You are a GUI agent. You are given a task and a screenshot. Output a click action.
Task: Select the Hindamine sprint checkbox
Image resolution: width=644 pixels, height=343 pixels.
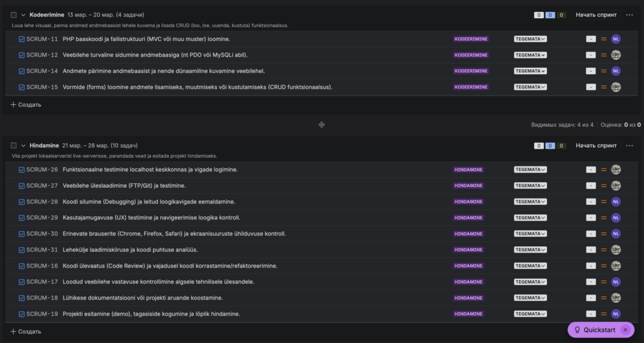pyautogui.click(x=14, y=145)
